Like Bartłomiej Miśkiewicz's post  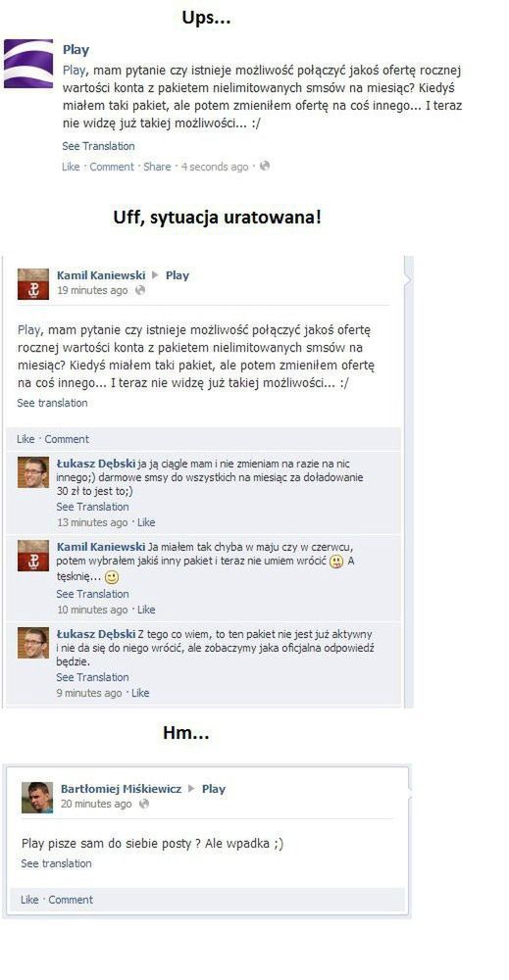click(x=29, y=900)
